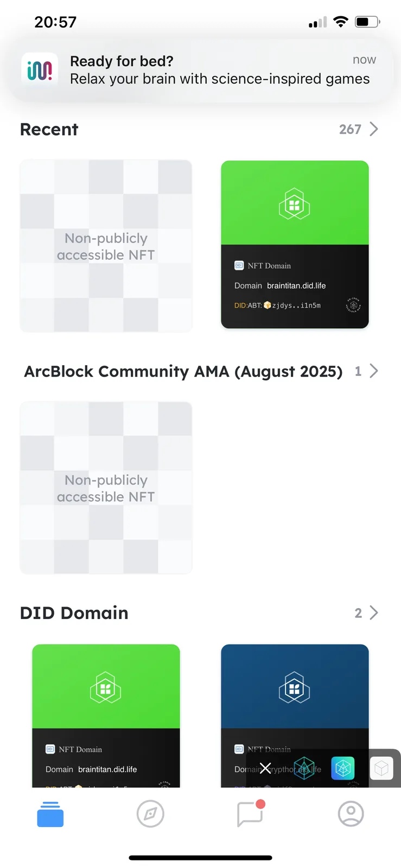The height and width of the screenshot is (868, 401).
Task: Tap the DID Domain section title
Action: pyautogui.click(x=74, y=613)
